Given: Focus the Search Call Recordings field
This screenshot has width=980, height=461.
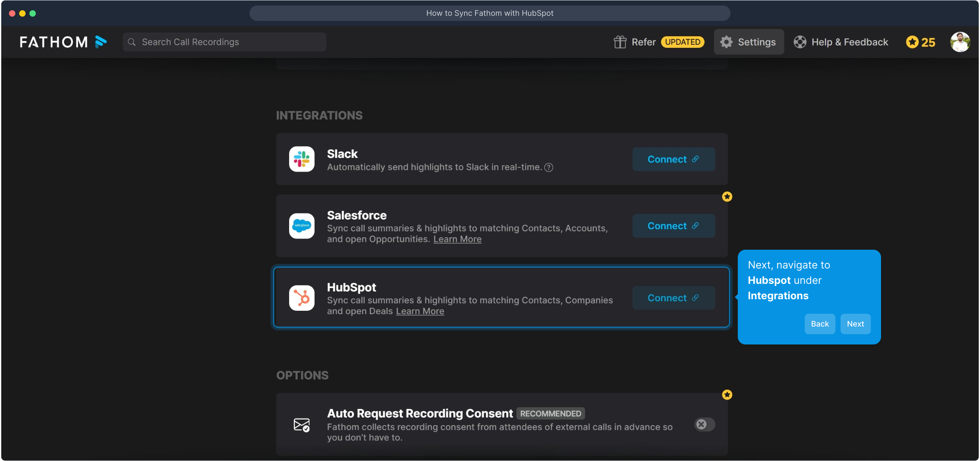Looking at the screenshot, I should coord(224,42).
